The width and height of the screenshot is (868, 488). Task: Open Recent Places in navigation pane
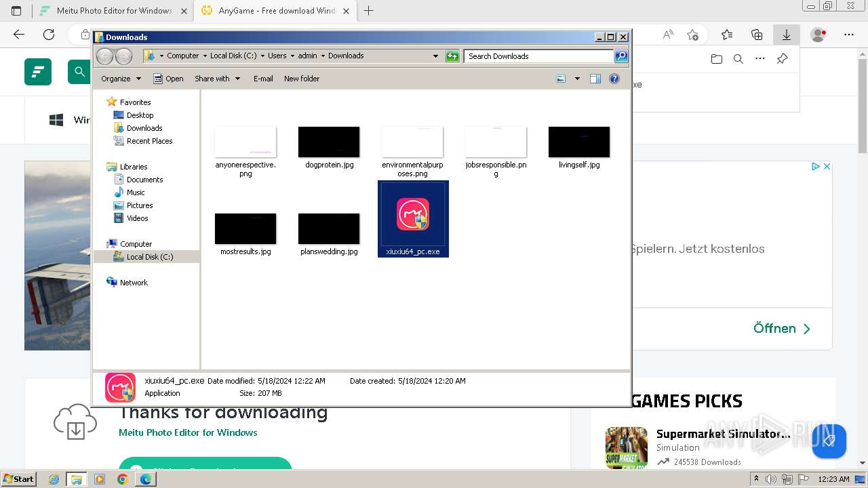pos(149,141)
